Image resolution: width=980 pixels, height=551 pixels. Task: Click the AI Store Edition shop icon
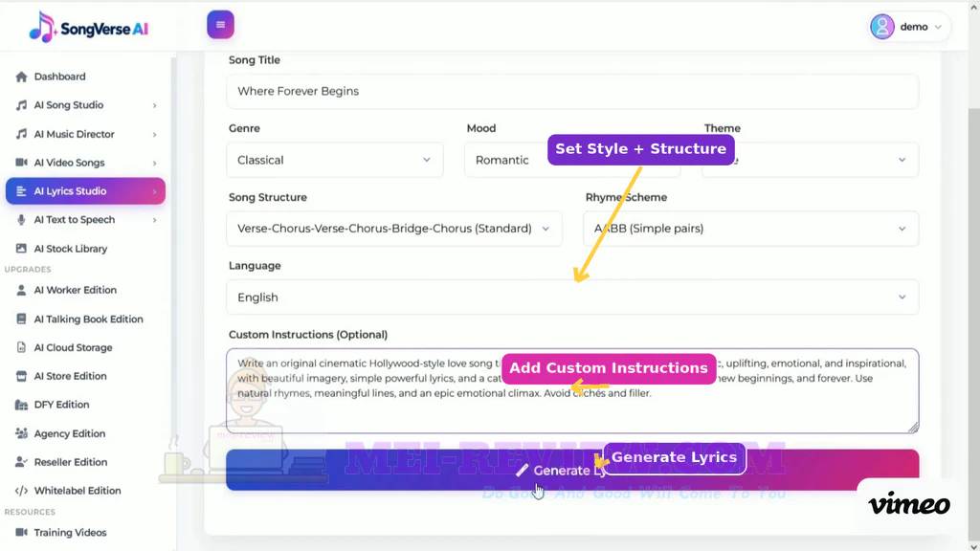(21, 376)
